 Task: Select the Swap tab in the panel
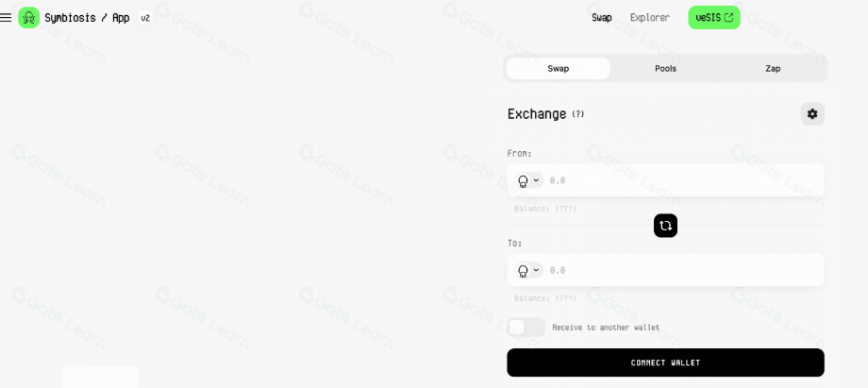click(x=558, y=68)
